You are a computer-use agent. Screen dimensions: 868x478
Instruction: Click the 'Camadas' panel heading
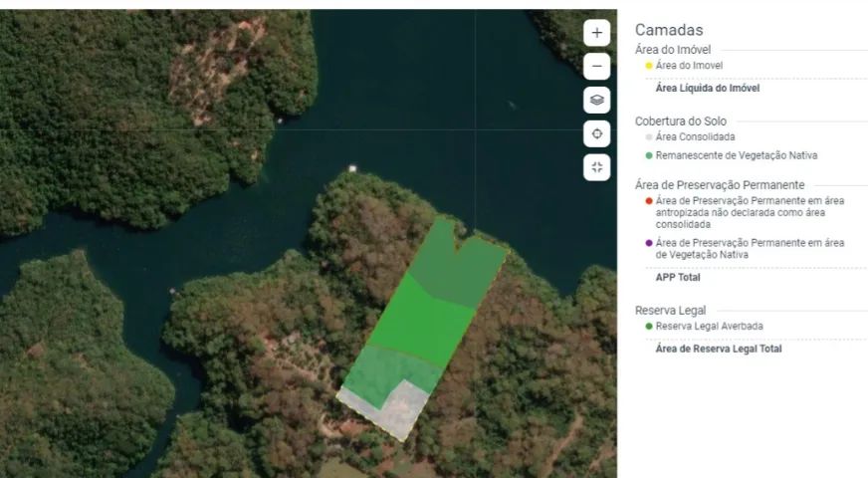tap(669, 30)
